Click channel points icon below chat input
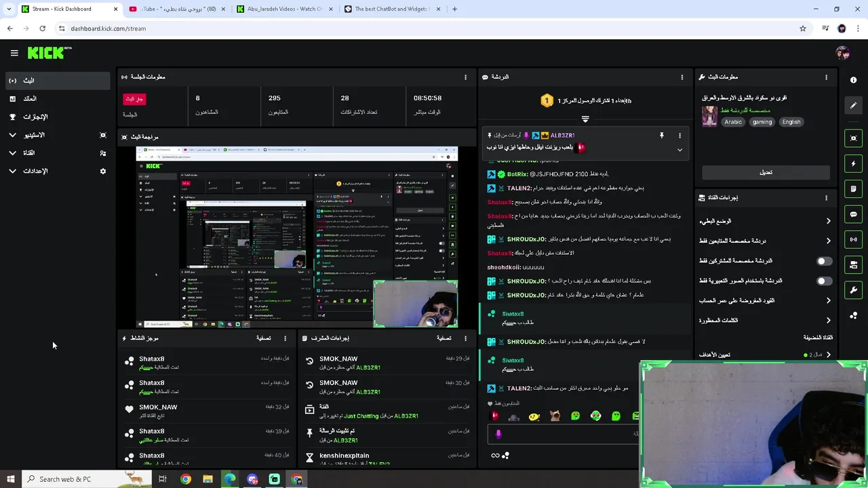The image size is (868, 488). pyautogui.click(x=505, y=455)
